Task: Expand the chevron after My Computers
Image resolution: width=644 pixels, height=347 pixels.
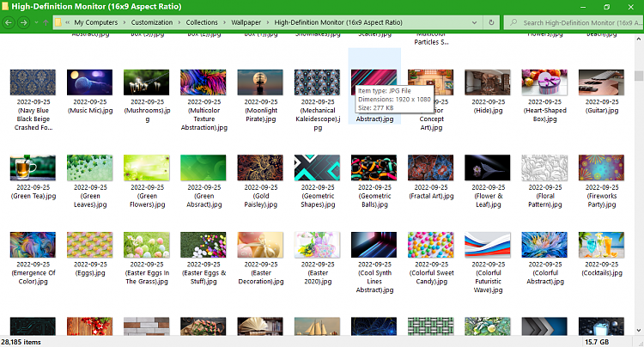Action: [x=124, y=22]
